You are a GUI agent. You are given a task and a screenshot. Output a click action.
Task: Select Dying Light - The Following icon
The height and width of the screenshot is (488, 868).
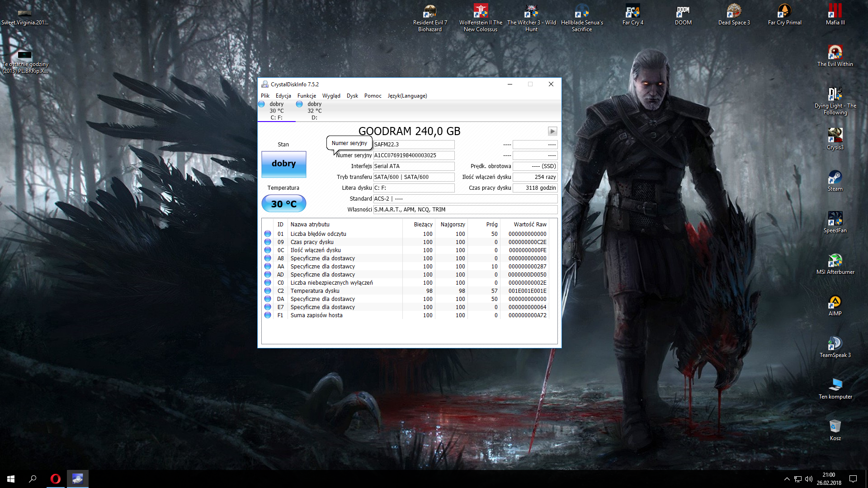click(835, 101)
